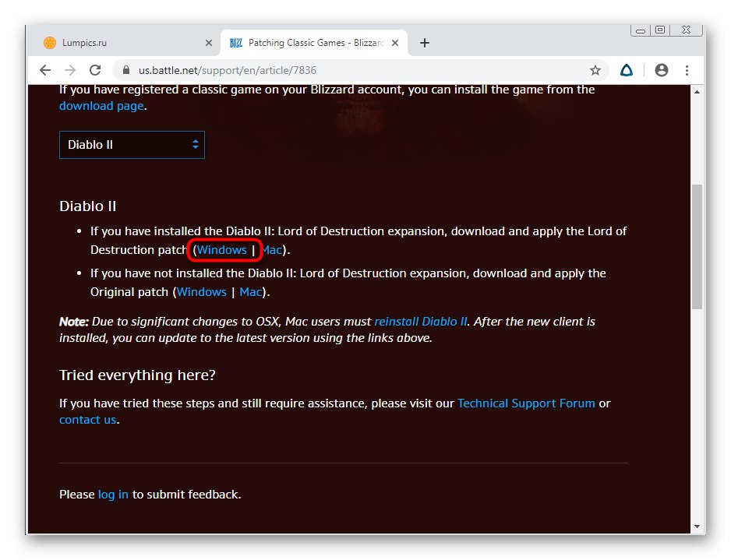This screenshot has width=731, height=560.
Task: Download Lord of Destruction patch for Mac
Action: coord(272,250)
